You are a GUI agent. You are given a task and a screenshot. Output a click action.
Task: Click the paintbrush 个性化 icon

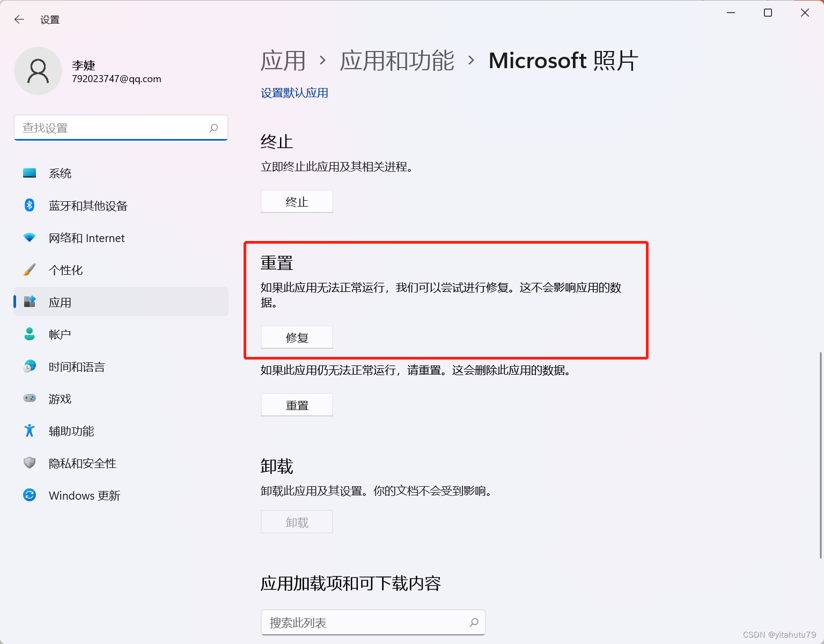(30, 269)
